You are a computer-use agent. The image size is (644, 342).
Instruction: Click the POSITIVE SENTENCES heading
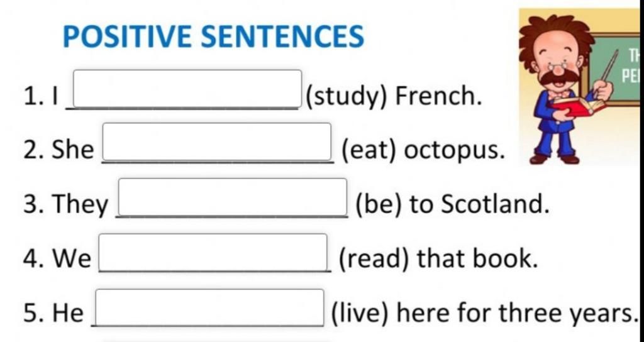click(x=213, y=36)
